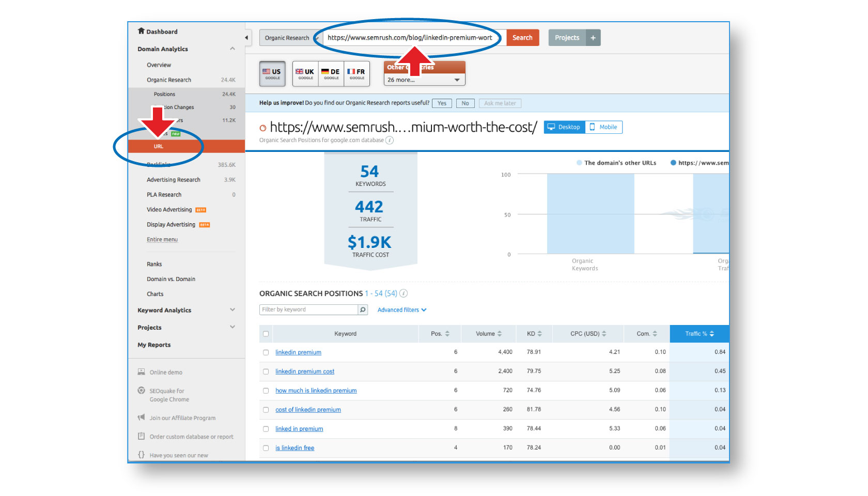Screen dimensions: 868x496
Task: Check the is linkedin free row checkbox
Action: [266, 448]
